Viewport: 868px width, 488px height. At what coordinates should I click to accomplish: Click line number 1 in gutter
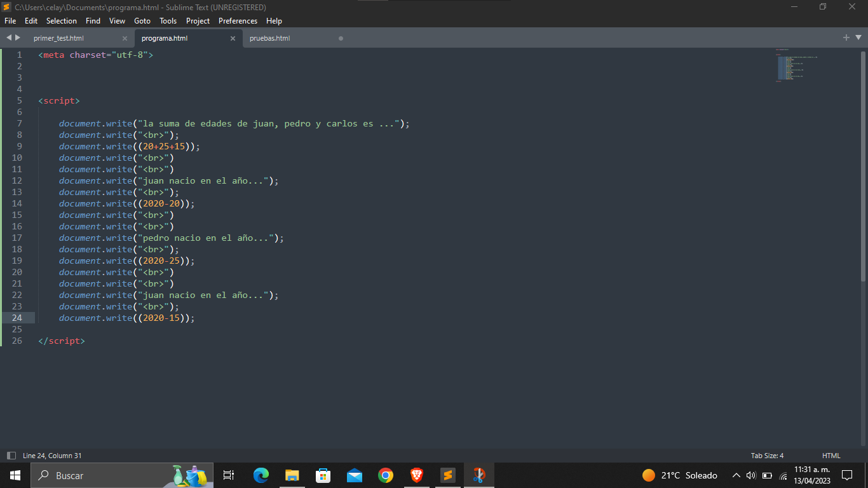tap(19, 55)
